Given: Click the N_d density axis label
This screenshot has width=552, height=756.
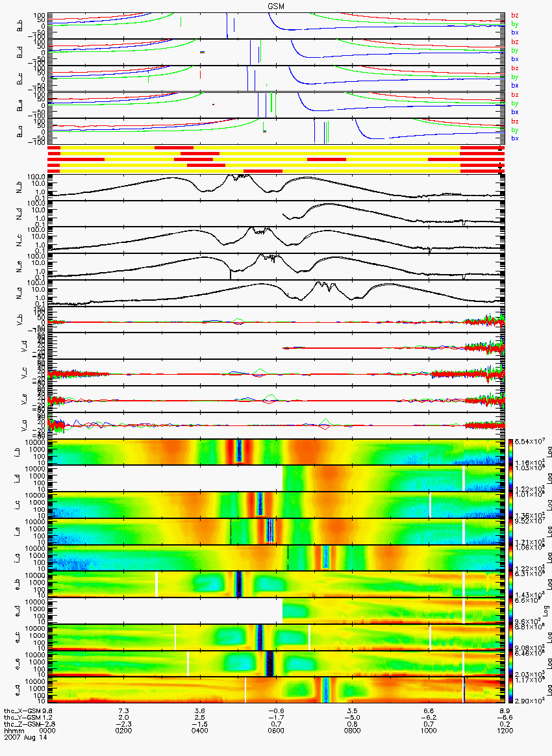Looking at the screenshot, I should [x=19, y=214].
